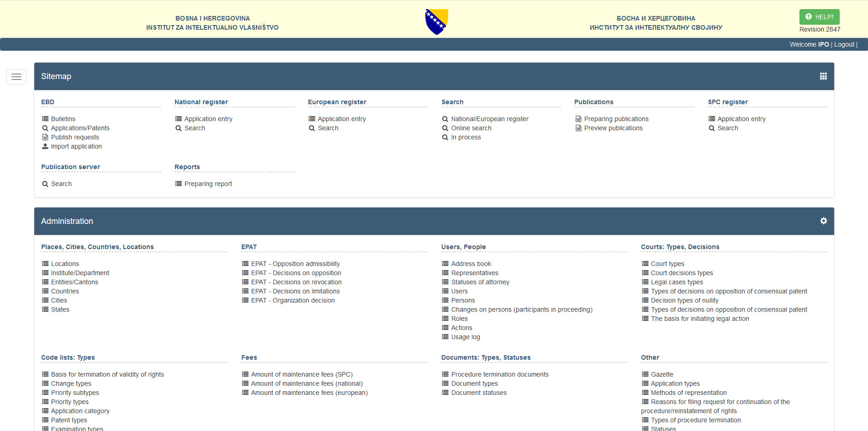Open National register Search link

coord(195,128)
